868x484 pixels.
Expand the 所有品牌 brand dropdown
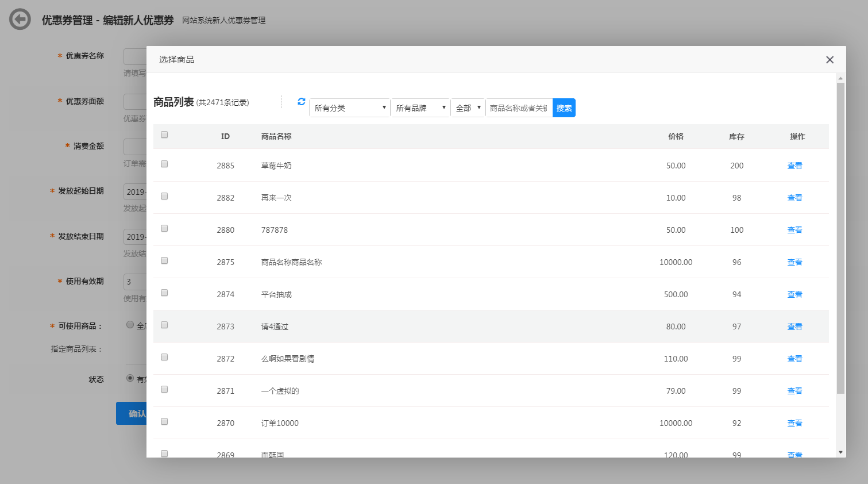[421, 108]
